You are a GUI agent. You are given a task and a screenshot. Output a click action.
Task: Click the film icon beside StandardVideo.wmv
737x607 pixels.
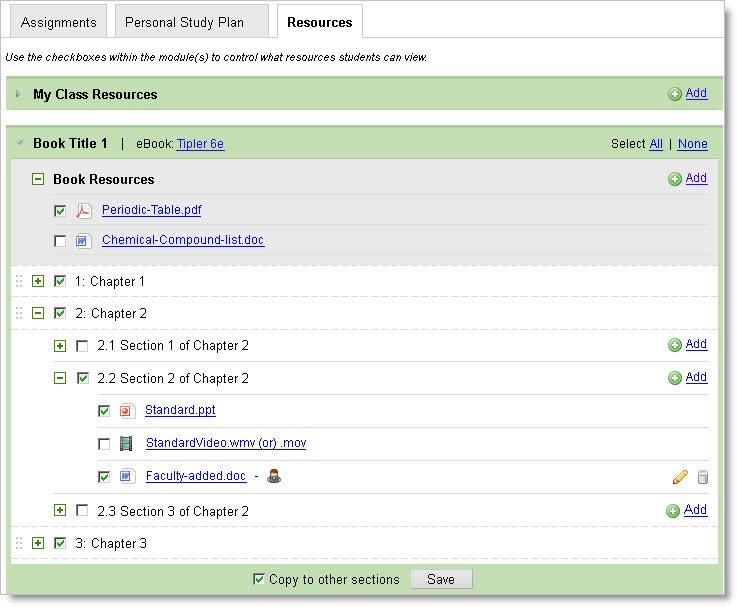[x=127, y=444]
